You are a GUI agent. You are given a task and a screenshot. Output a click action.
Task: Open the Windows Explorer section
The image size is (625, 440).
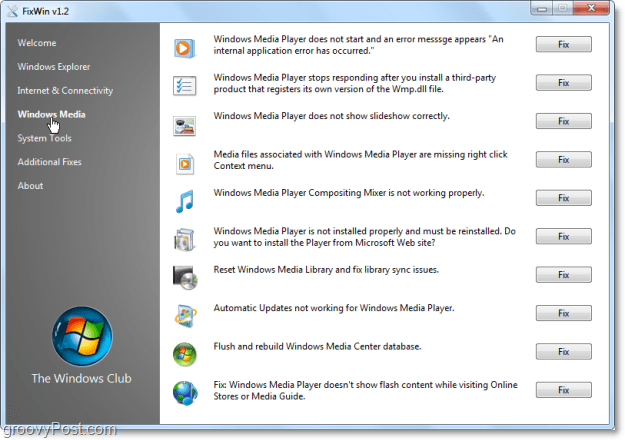pos(54,67)
